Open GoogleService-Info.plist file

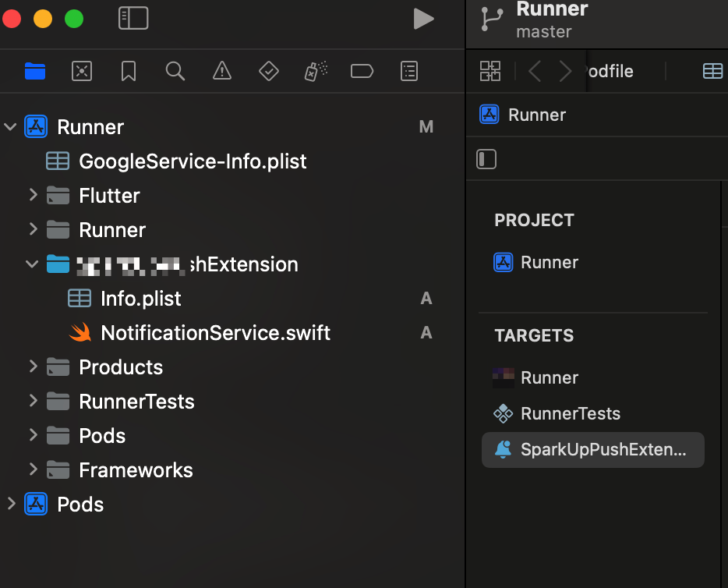click(x=193, y=161)
